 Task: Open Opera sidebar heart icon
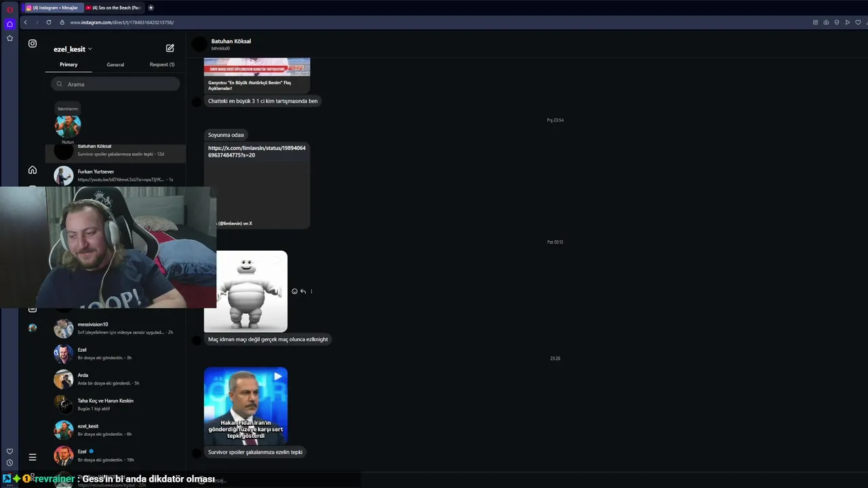coord(9,451)
